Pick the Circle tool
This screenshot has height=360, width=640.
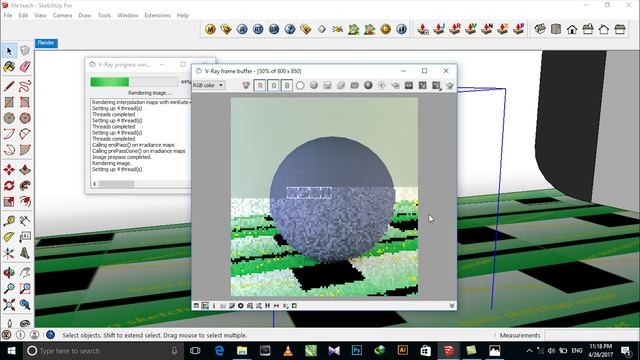coord(9,118)
